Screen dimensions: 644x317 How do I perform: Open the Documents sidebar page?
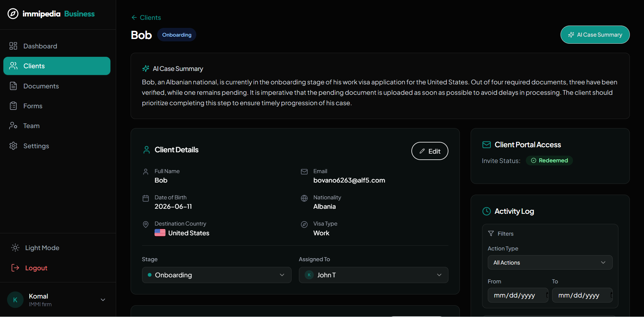click(57, 86)
